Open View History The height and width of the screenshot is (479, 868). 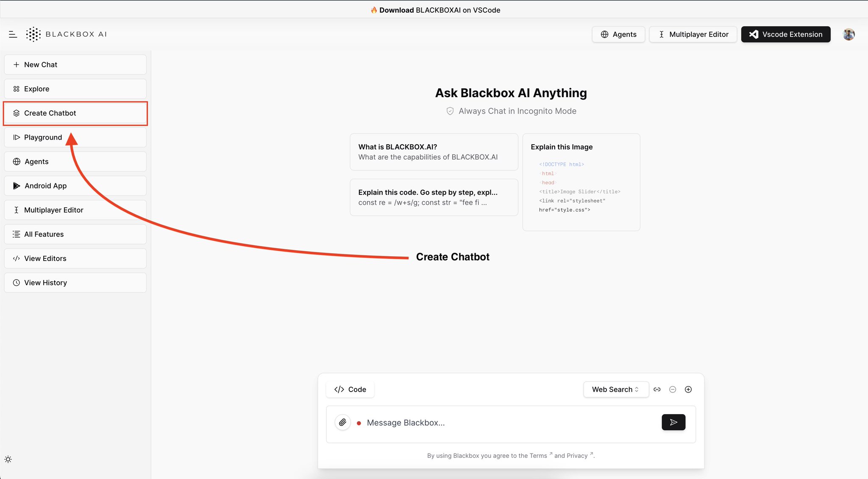(75, 283)
